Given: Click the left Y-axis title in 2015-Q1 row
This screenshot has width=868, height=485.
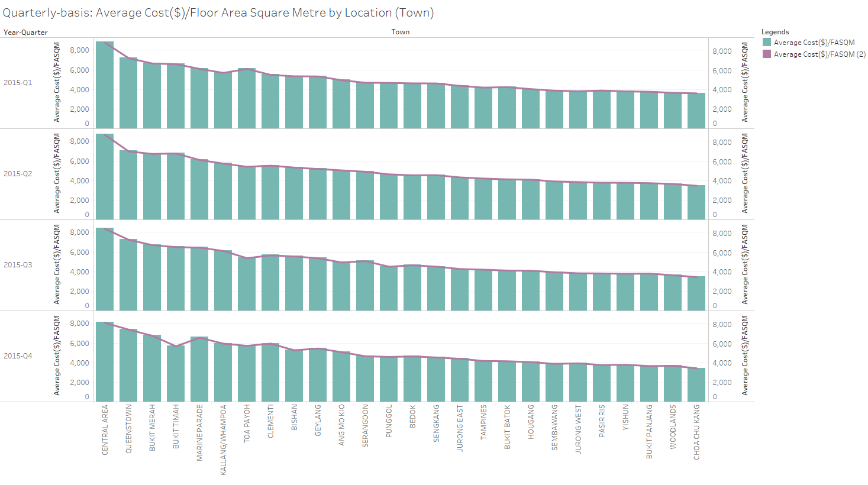Looking at the screenshot, I should [x=57, y=82].
